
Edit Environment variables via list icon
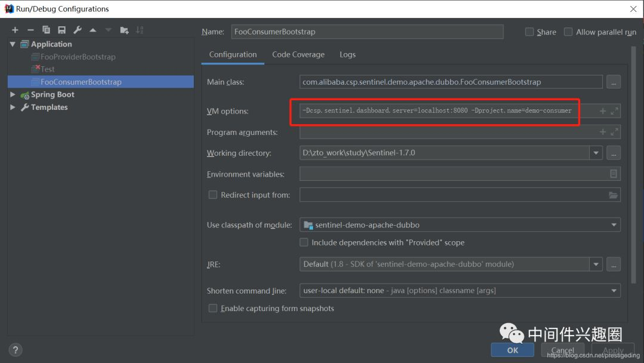(613, 174)
